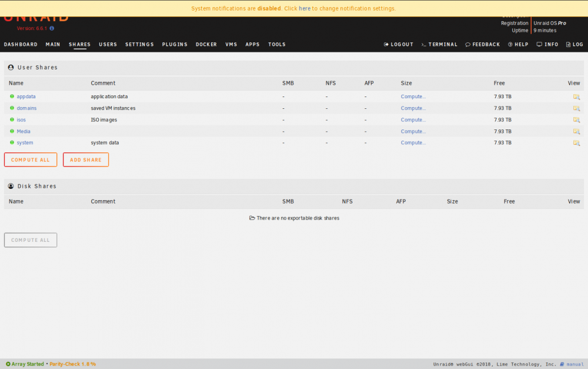Click the 'saved VM instances' comment text
This screenshot has height=369, width=588.
point(113,108)
